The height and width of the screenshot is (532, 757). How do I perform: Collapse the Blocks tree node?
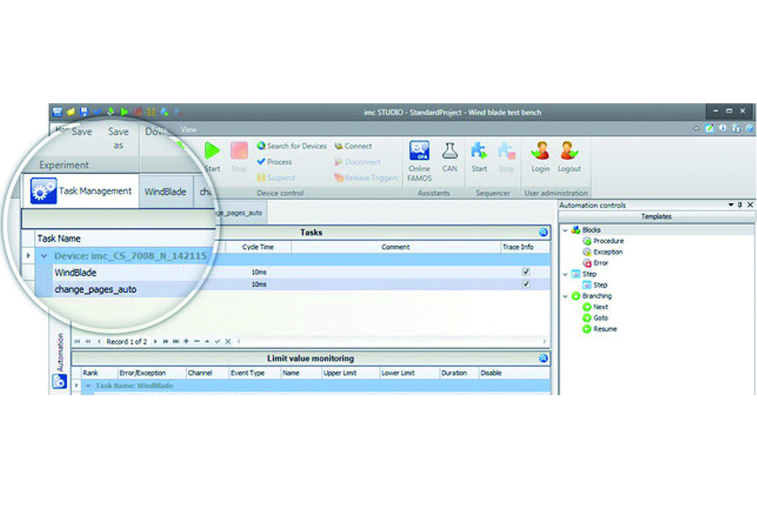click(565, 230)
